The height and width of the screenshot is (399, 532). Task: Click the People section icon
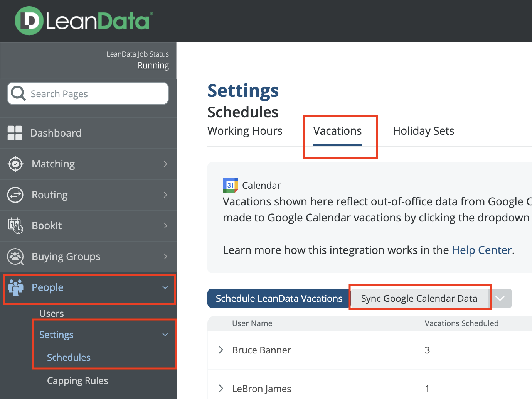(15, 287)
